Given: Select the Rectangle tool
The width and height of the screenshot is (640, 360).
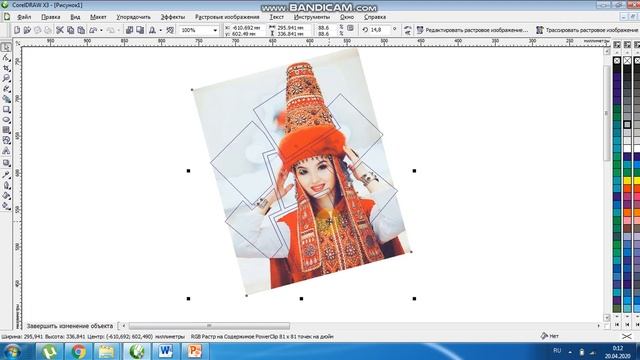Looking at the screenshot, I should point(6,109).
